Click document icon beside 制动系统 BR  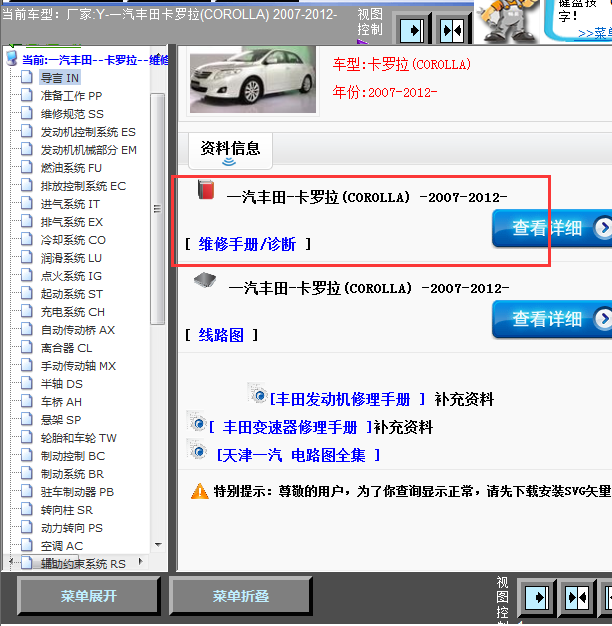coord(27,473)
